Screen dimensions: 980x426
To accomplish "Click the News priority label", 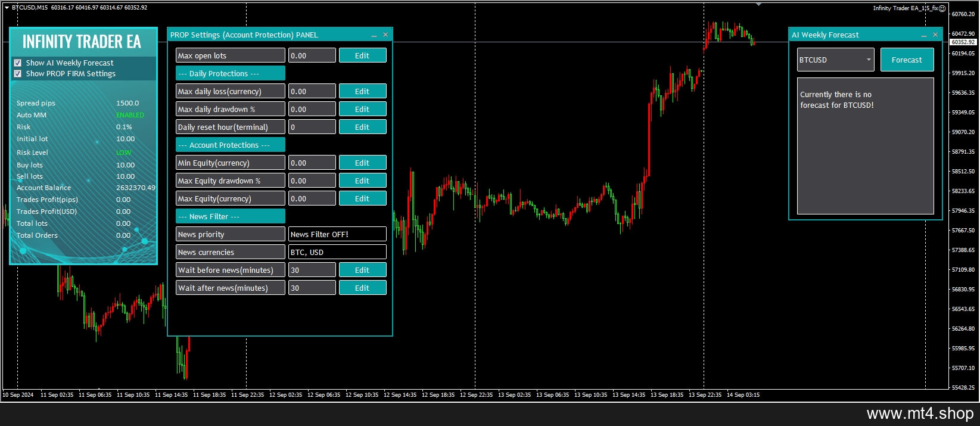I will [x=231, y=234].
